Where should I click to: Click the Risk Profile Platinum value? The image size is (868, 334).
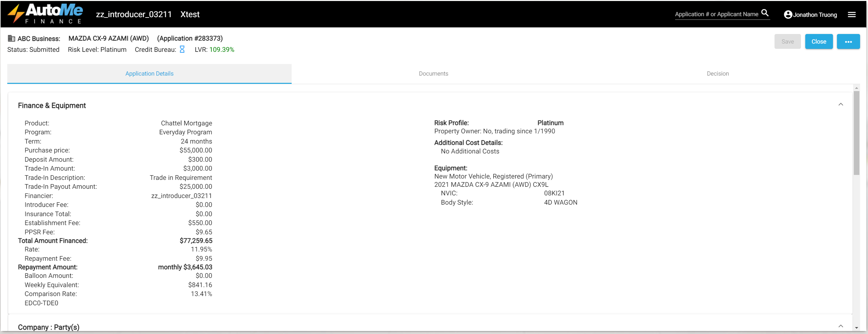click(550, 123)
